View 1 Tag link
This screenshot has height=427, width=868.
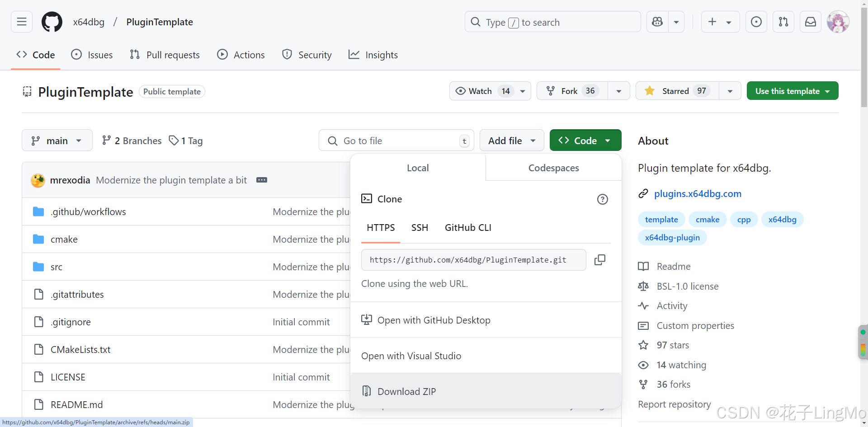(186, 141)
